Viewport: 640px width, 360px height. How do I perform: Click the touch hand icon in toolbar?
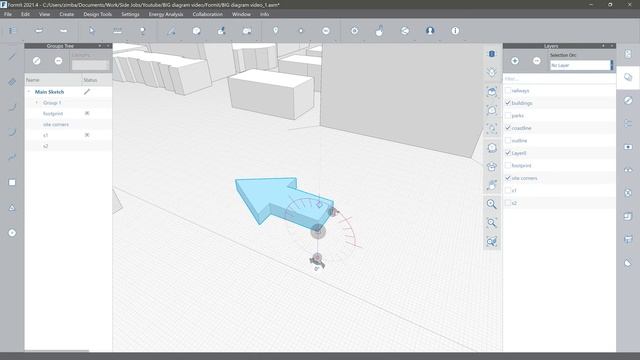click(x=380, y=31)
